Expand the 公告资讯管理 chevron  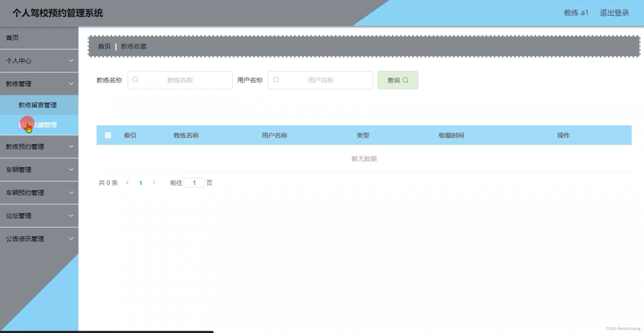coord(71,238)
